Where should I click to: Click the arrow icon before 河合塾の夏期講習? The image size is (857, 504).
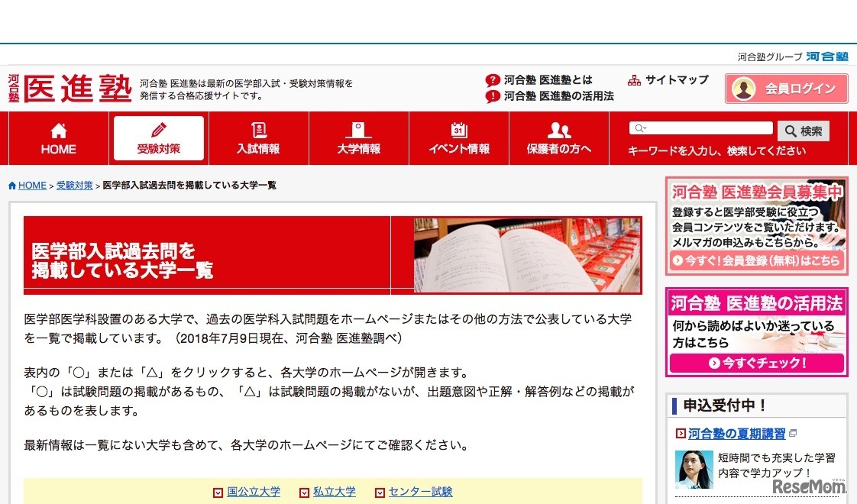(681, 434)
